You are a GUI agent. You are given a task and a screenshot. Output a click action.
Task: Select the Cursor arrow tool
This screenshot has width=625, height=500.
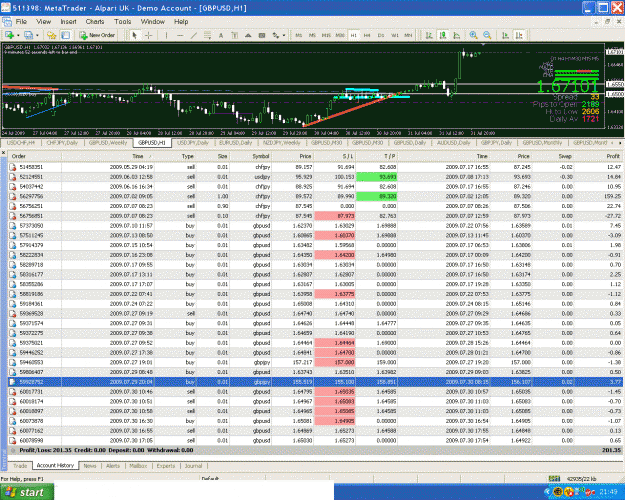[134, 35]
